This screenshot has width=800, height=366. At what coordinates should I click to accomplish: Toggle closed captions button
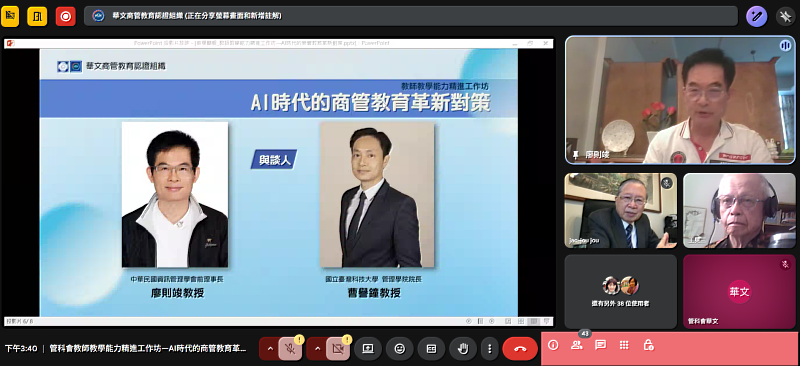(431, 349)
